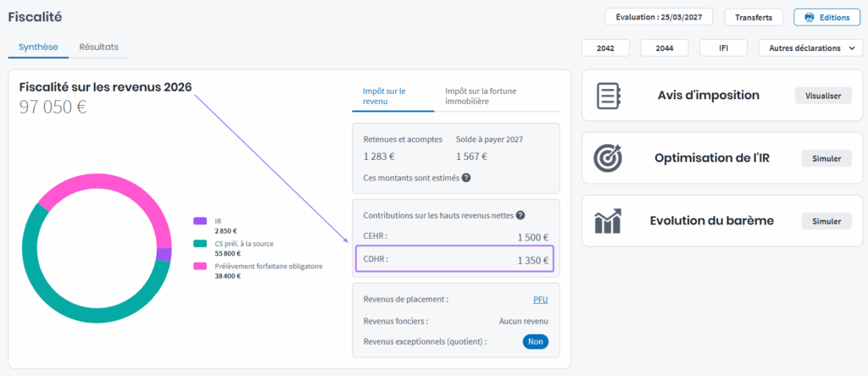Click the Optimisation de l'IR target icon
Image resolution: width=868 pixels, height=376 pixels.
609,158
